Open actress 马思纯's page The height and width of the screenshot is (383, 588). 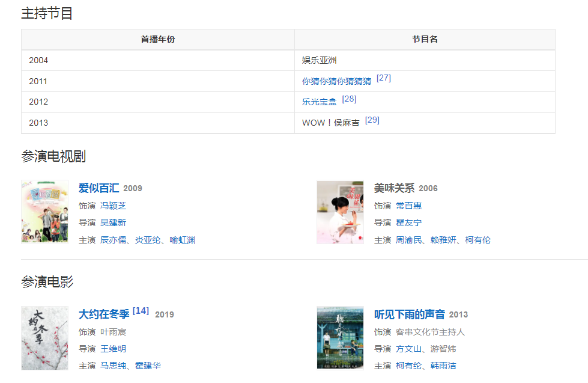(x=113, y=366)
